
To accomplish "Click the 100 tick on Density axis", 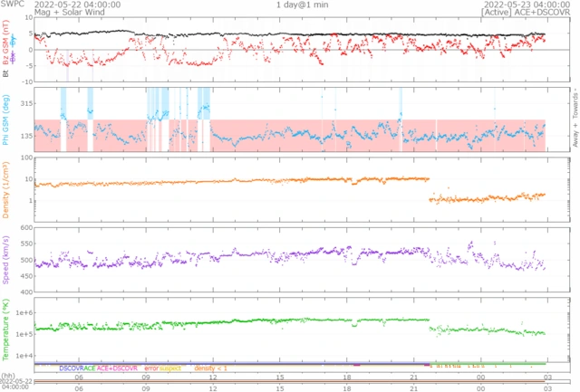I will [26, 158].
